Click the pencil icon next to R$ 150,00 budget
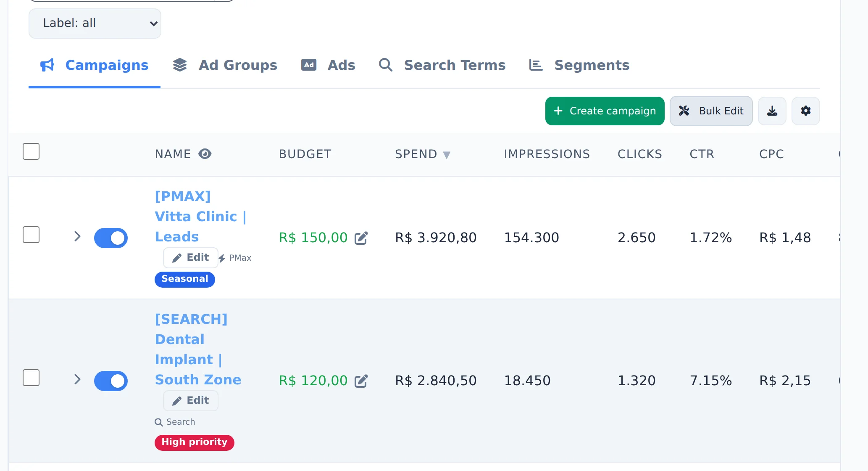Viewport: 868px width, 471px height. pos(361,238)
